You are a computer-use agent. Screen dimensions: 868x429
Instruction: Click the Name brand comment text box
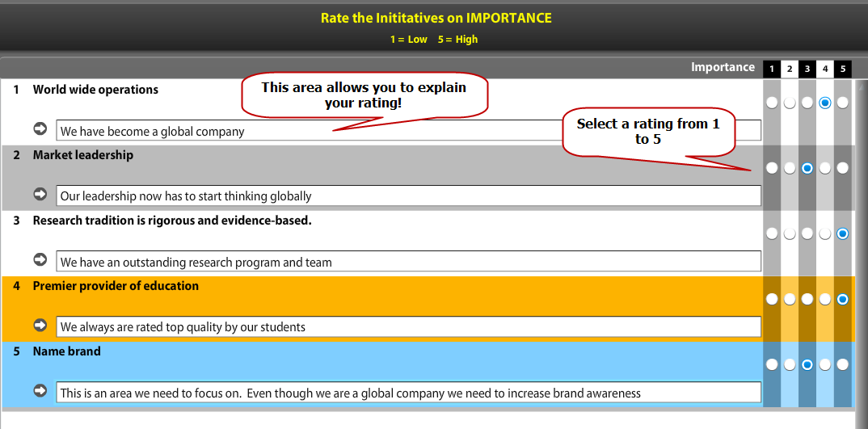click(408, 393)
